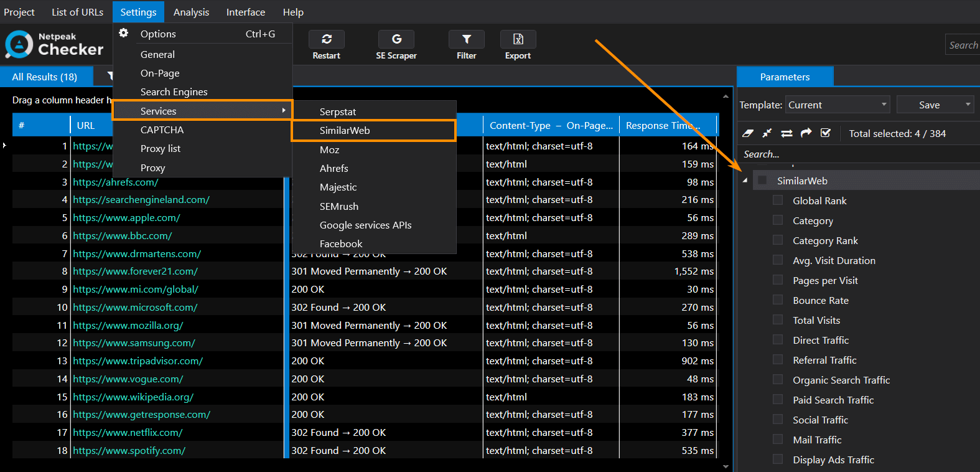Choose Options in Settings menu
This screenshot has height=472, width=980.
[203, 34]
